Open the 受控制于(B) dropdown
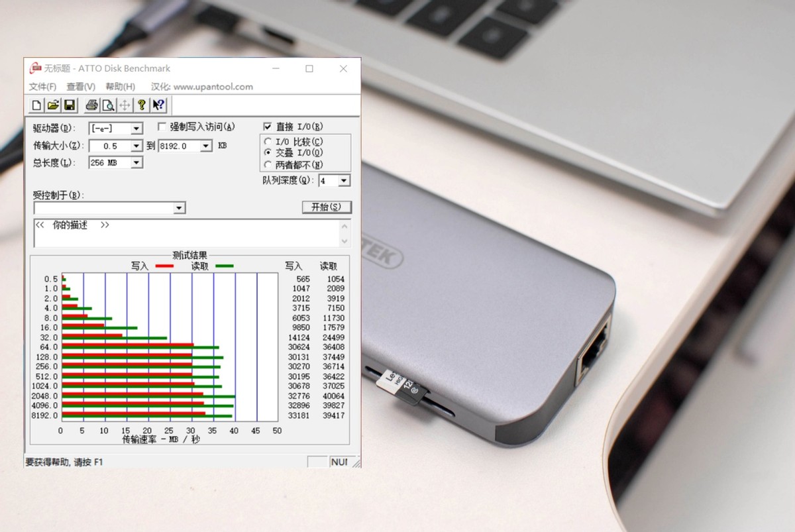Screen dimensions: 795x532 179,208
